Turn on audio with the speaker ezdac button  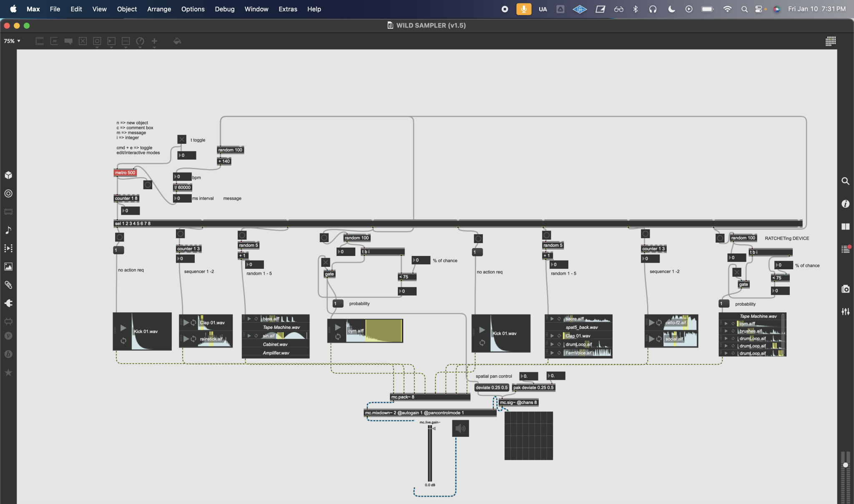click(460, 428)
